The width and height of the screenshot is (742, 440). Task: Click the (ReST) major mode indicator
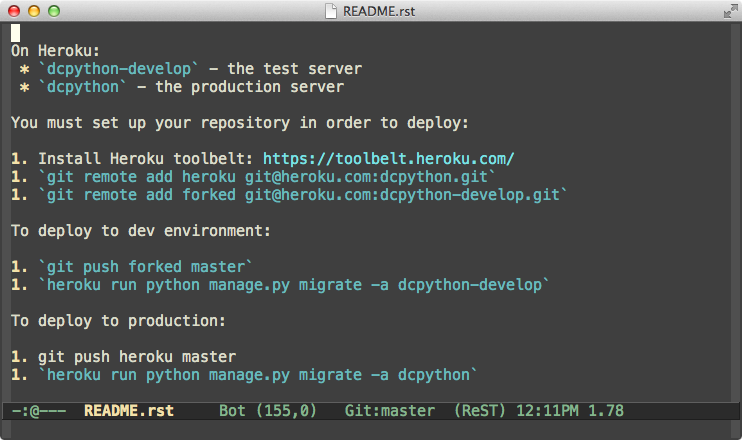pyautogui.click(x=479, y=411)
